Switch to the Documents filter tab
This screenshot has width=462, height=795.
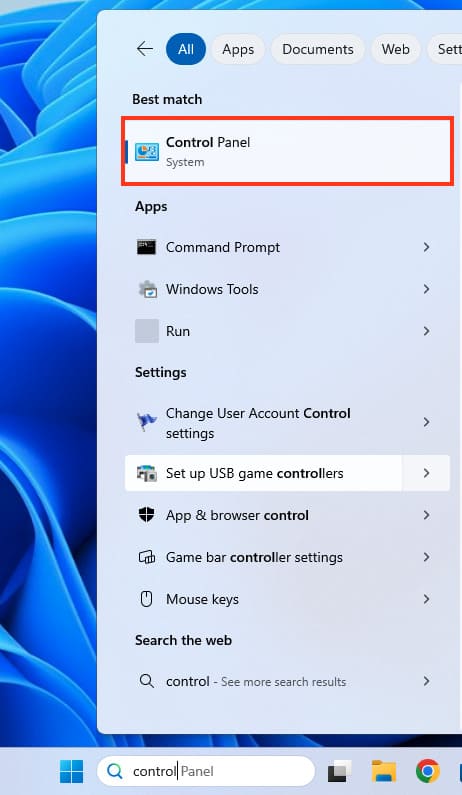pyautogui.click(x=317, y=49)
